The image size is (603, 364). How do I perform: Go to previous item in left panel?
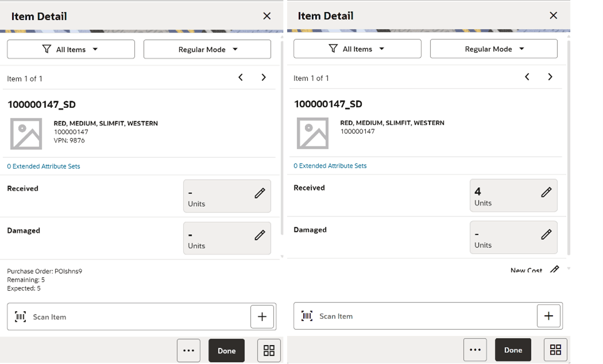tap(241, 78)
